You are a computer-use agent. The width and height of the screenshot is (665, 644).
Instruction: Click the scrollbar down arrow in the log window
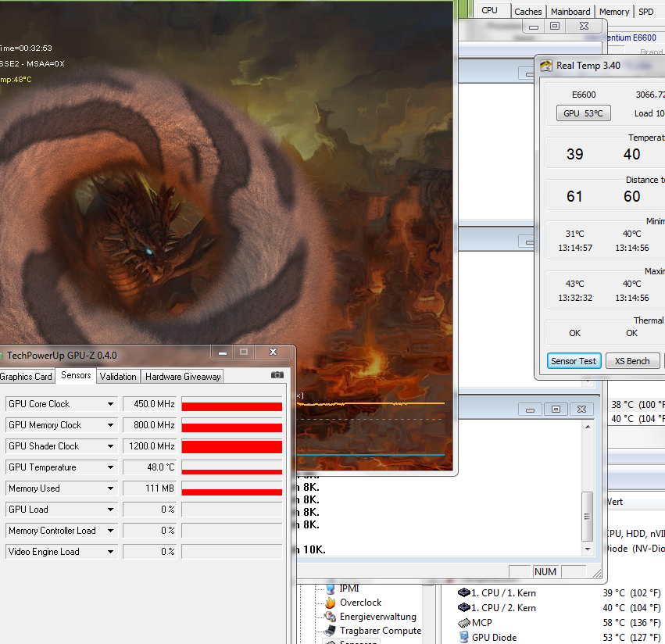click(588, 549)
